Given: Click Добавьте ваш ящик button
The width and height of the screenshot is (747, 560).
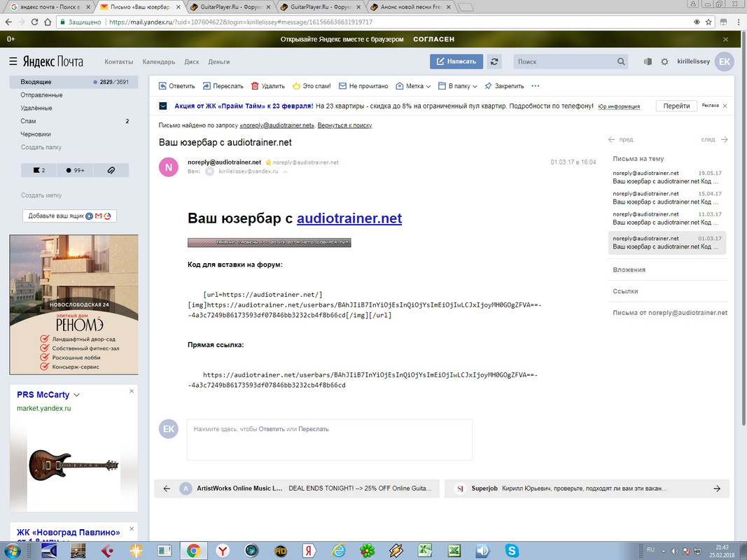Looking at the screenshot, I should (x=69, y=216).
